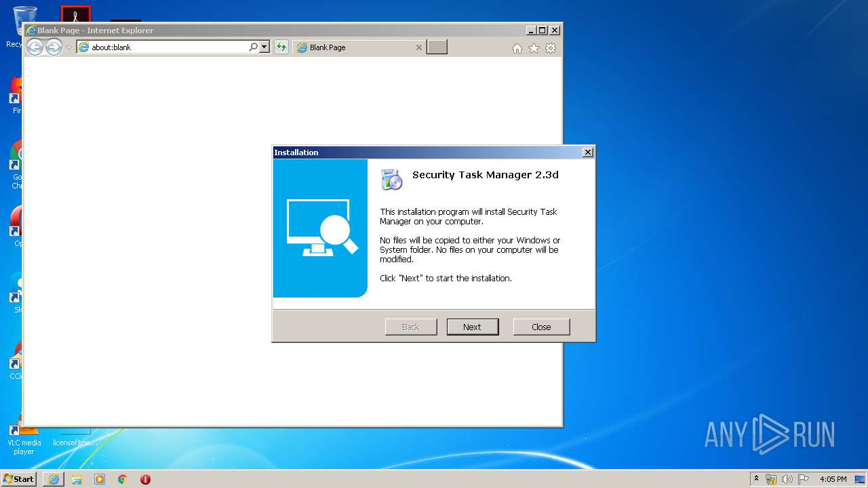This screenshot has height=488, width=868.
Task: Open the Action Center flag icon
Action: (804, 479)
